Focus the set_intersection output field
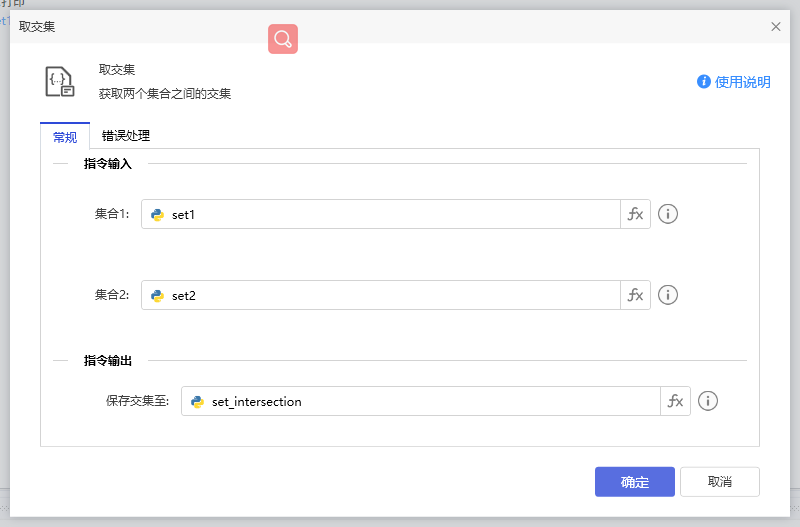 coord(430,401)
